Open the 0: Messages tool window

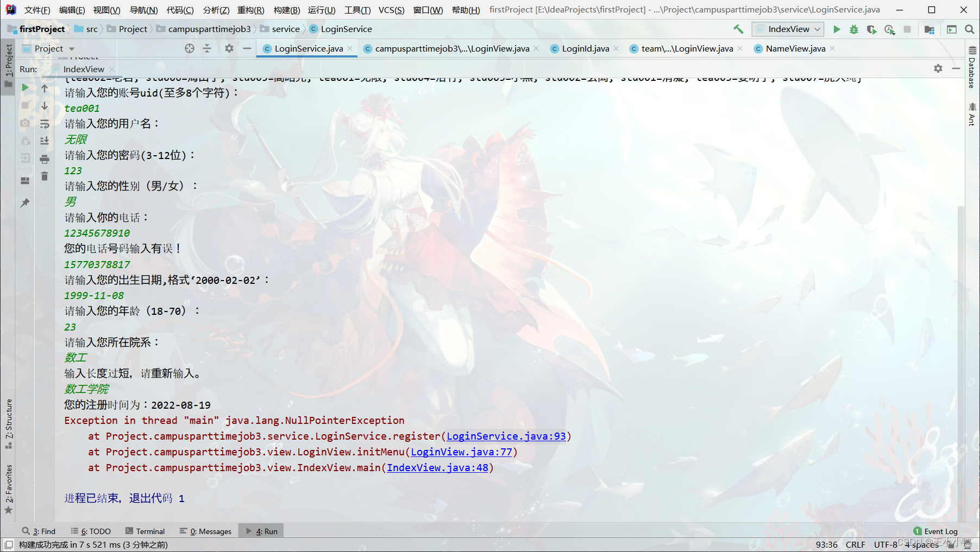206,531
